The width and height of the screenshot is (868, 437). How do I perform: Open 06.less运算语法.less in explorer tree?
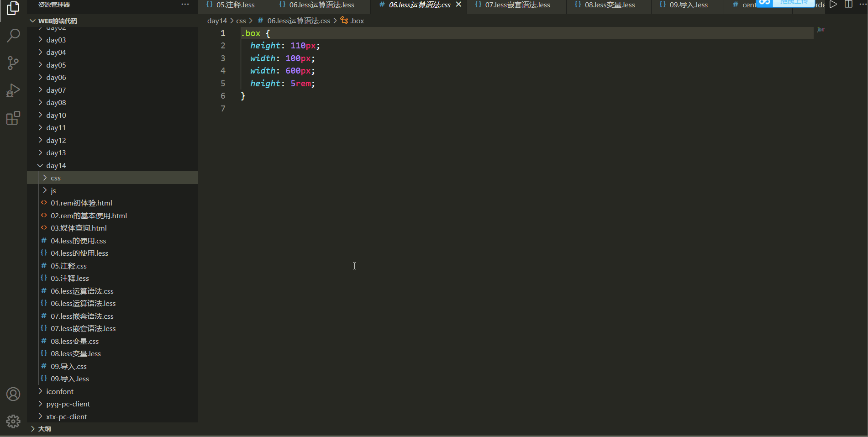click(112, 303)
